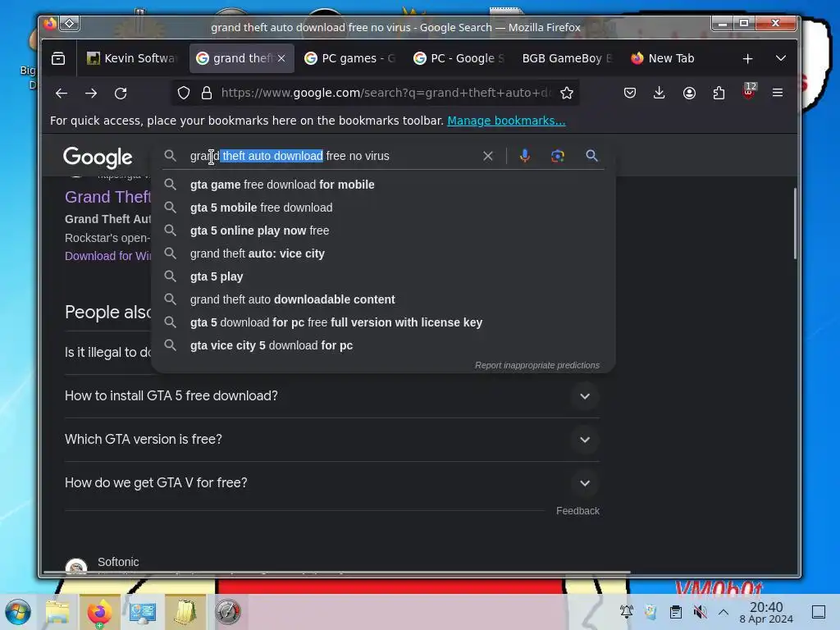Click Firefox taskbar icon

(x=99, y=612)
